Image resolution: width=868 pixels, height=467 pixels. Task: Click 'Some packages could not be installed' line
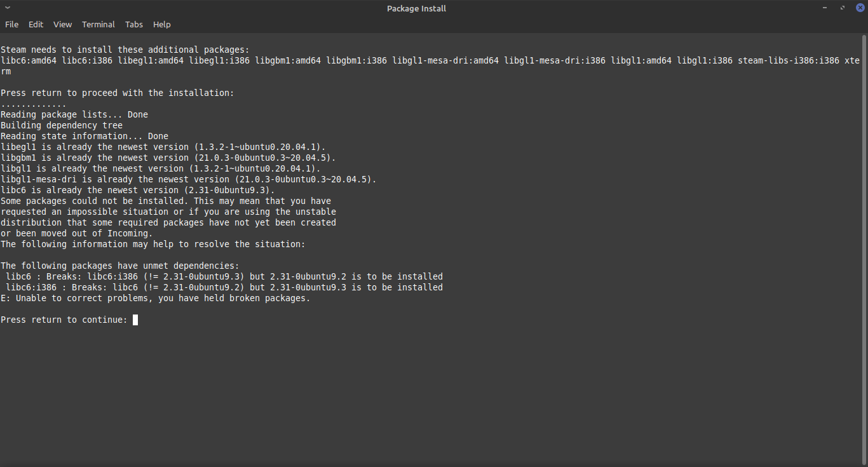166,201
